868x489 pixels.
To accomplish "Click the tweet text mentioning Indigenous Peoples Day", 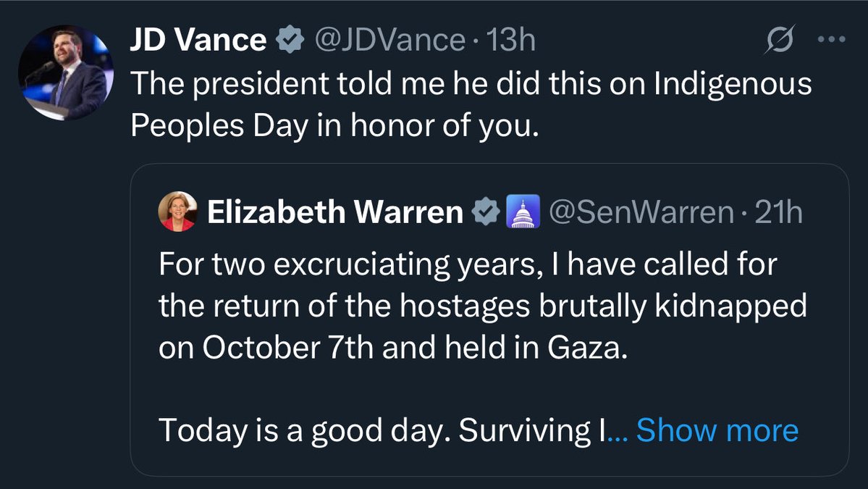I will 471,85.
